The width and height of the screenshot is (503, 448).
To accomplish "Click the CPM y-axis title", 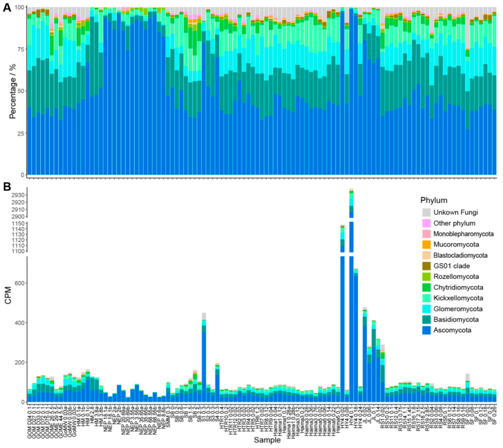I will tap(8, 295).
